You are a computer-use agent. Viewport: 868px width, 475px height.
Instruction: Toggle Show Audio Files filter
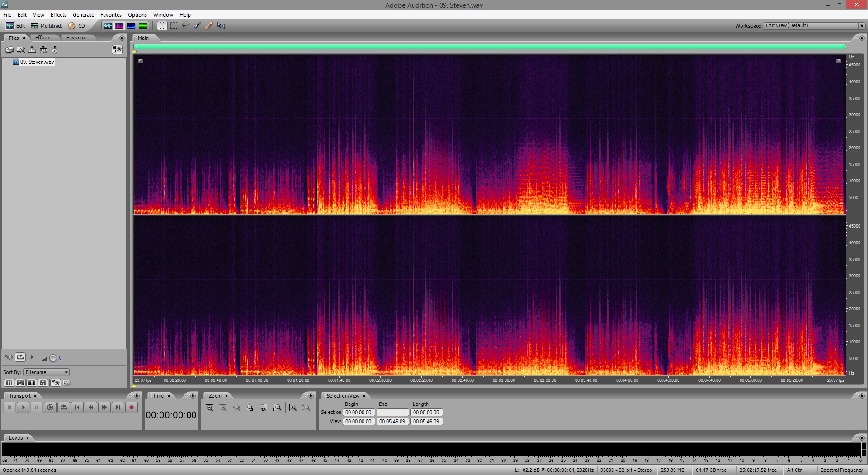coord(9,383)
